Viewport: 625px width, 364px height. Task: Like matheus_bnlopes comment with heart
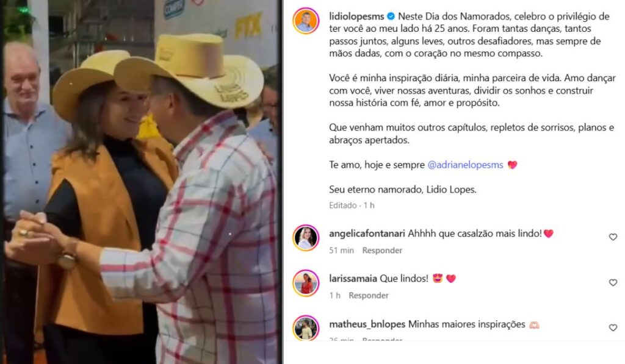pyautogui.click(x=613, y=327)
